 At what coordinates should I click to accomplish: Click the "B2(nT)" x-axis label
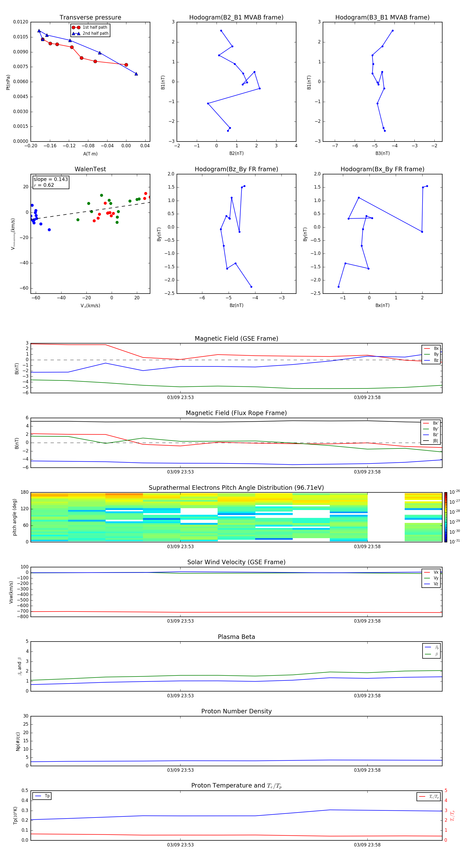tap(236, 153)
